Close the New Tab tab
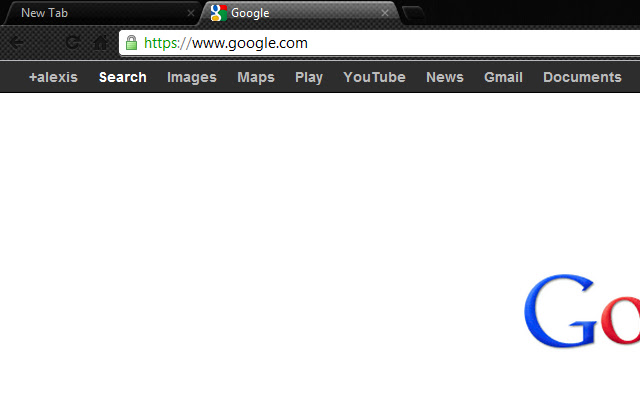The width and height of the screenshot is (640, 400). (191, 13)
